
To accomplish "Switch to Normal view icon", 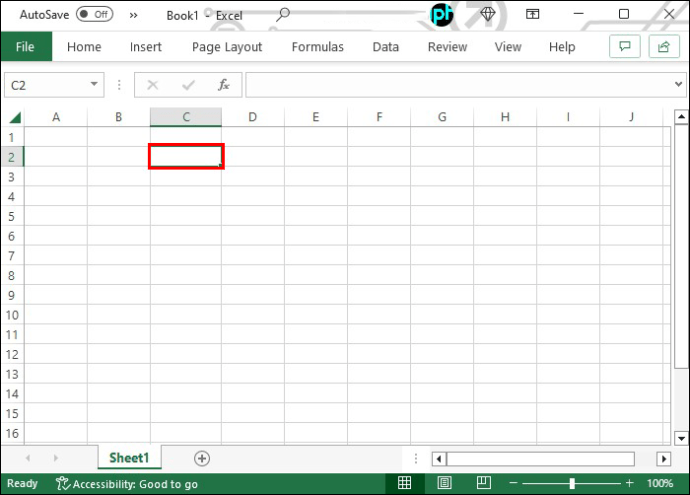I will click(x=404, y=483).
